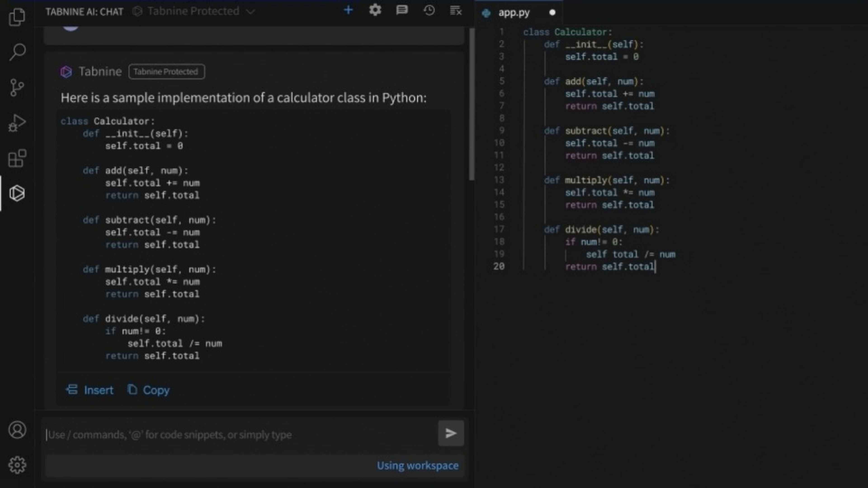868x488 pixels.
Task: Clear the conversation with list-x icon
Action: coord(456,10)
